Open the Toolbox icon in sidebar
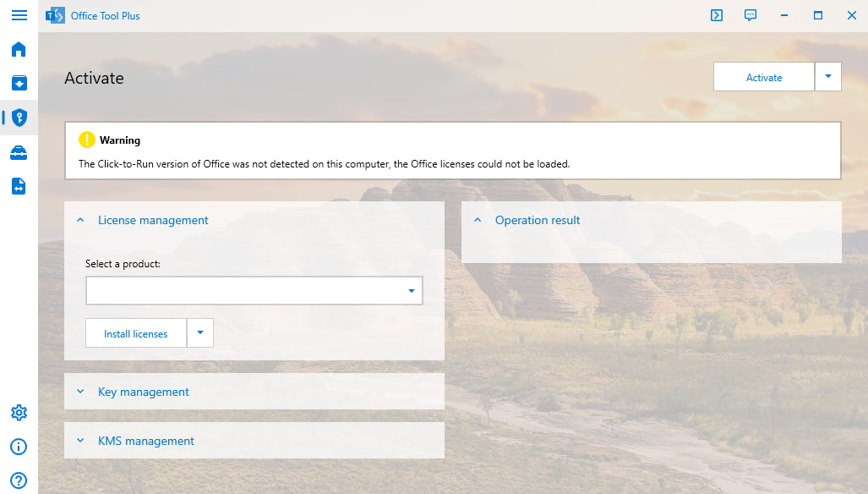868x494 pixels. point(19,152)
